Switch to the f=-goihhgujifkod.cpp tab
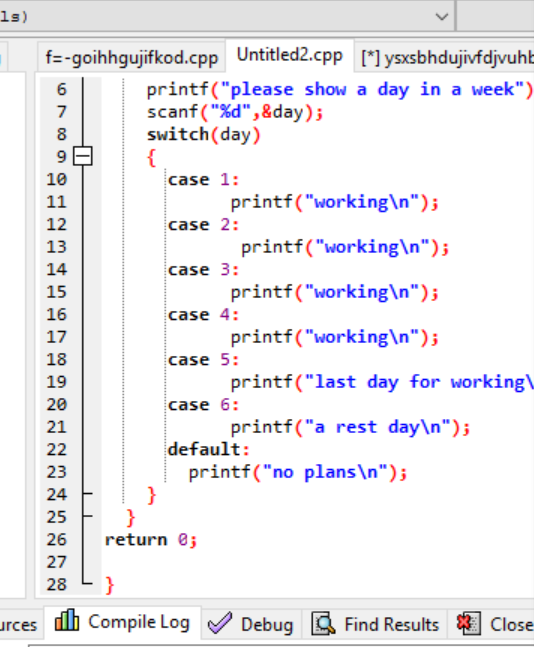This screenshot has height=647, width=534. point(131,57)
